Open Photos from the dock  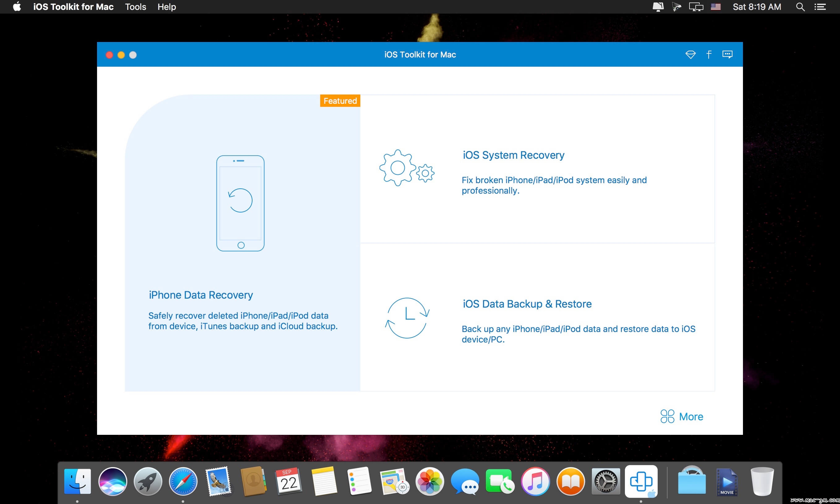(x=430, y=481)
